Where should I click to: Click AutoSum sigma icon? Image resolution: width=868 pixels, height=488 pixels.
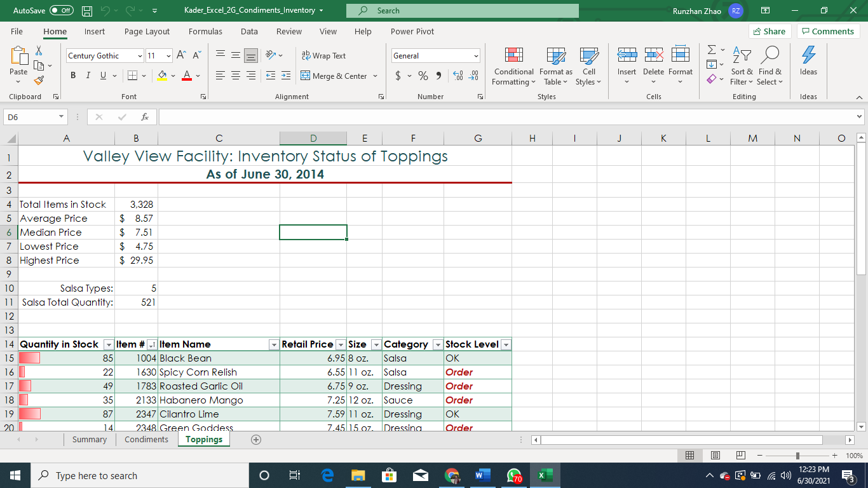tap(712, 50)
